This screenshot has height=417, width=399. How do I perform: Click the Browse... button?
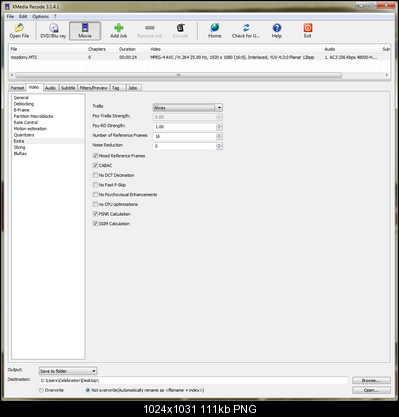point(371,381)
